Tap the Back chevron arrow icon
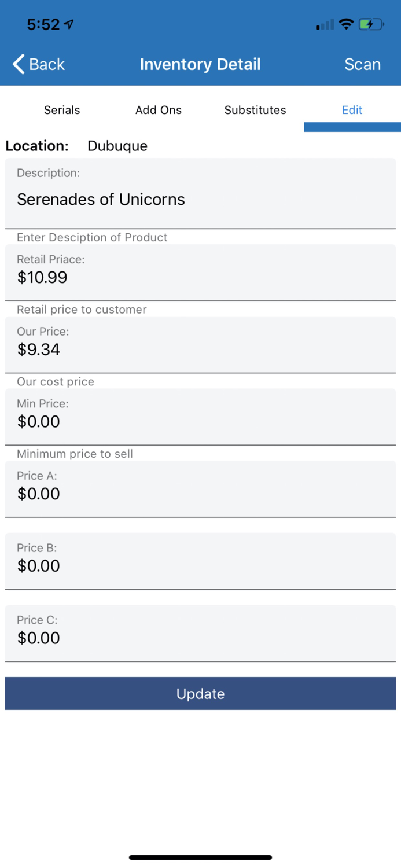Image resolution: width=401 pixels, height=868 pixels. click(19, 64)
